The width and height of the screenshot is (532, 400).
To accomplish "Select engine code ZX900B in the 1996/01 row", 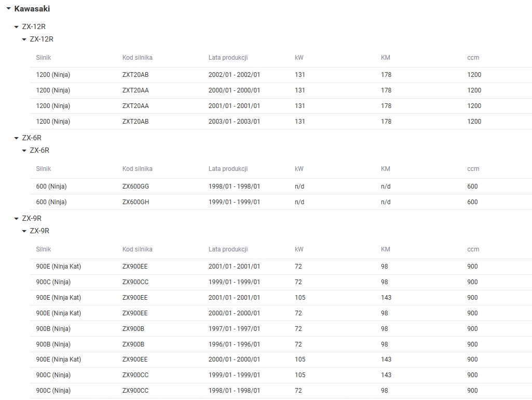I will click(x=133, y=344).
